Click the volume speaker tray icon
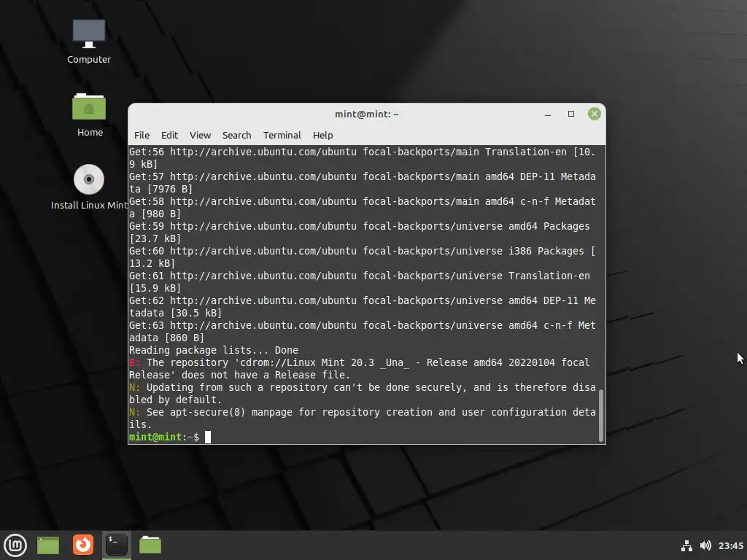Screen dimensions: 747x560 click(x=705, y=545)
